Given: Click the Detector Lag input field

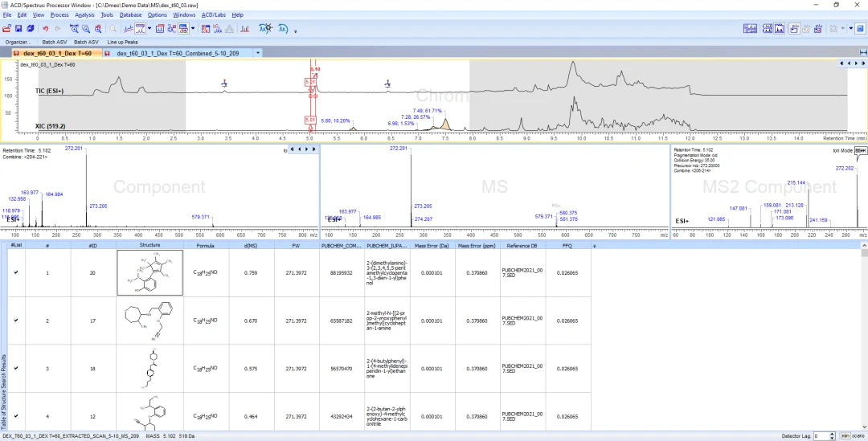Looking at the screenshot, I should pos(821,436).
